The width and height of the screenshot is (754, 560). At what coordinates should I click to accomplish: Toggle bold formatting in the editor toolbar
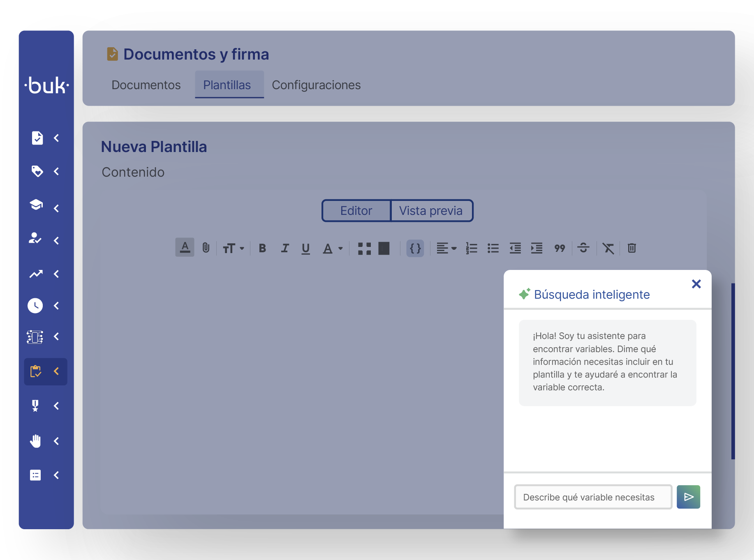pyautogui.click(x=262, y=248)
